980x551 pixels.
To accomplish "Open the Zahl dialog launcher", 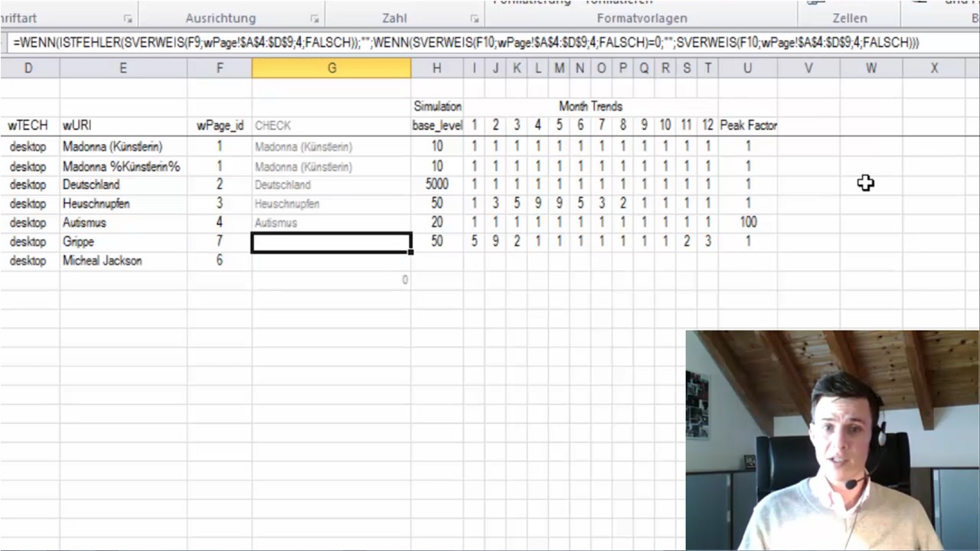I will (x=474, y=19).
